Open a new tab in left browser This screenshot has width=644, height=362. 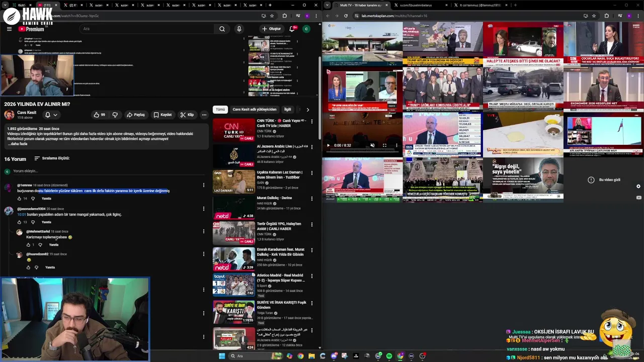(x=270, y=5)
